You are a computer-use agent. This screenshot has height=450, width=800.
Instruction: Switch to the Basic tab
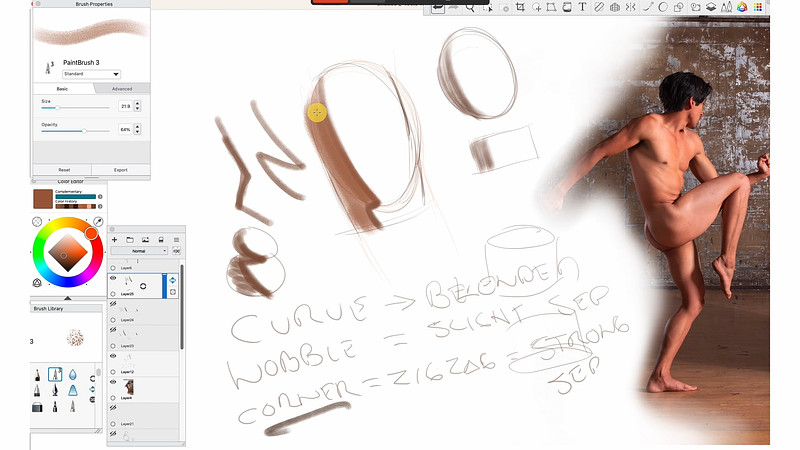pos(62,89)
